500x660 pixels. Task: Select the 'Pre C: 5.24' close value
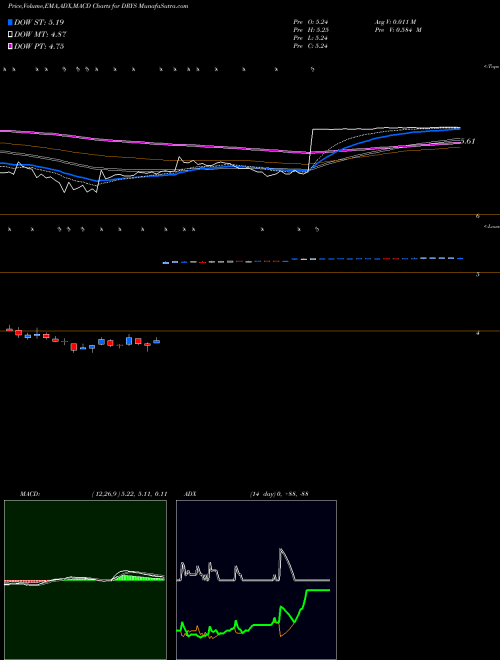tap(311, 46)
